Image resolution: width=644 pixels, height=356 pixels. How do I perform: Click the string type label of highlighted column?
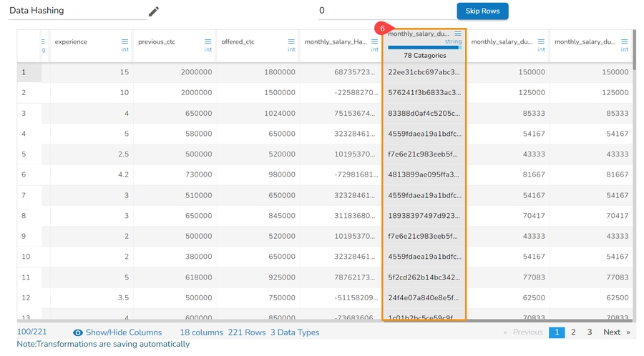[x=454, y=42]
